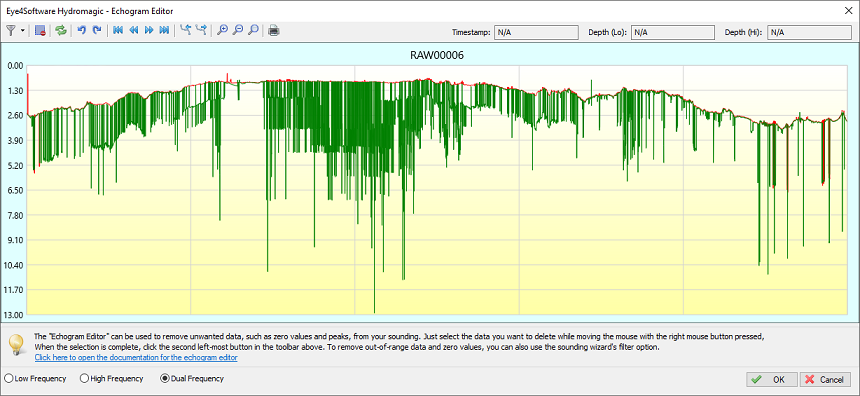Click the filter funnel icon

(x=10, y=31)
